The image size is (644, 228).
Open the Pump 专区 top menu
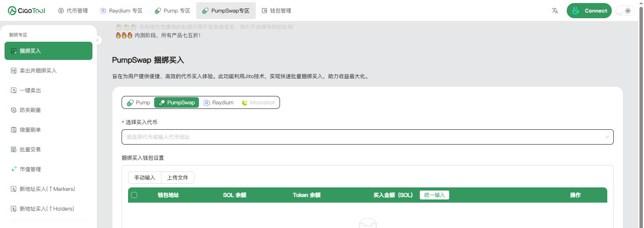pos(172,11)
